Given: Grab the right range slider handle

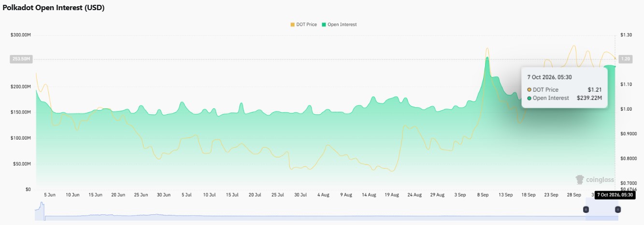Looking at the screenshot, I should click(617, 210).
